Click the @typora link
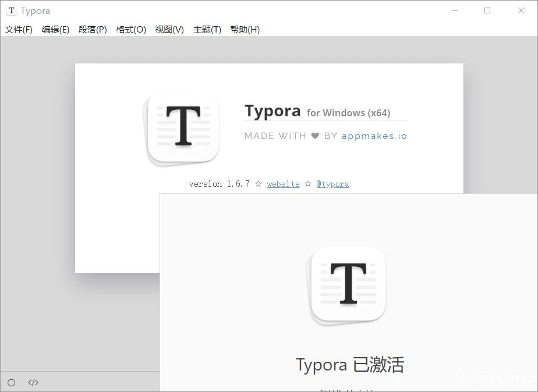 point(332,184)
